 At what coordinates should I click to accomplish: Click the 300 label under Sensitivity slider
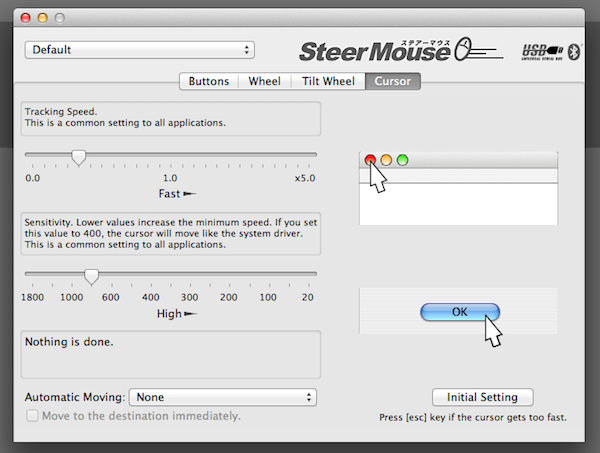pyautogui.click(x=189, y=297)
